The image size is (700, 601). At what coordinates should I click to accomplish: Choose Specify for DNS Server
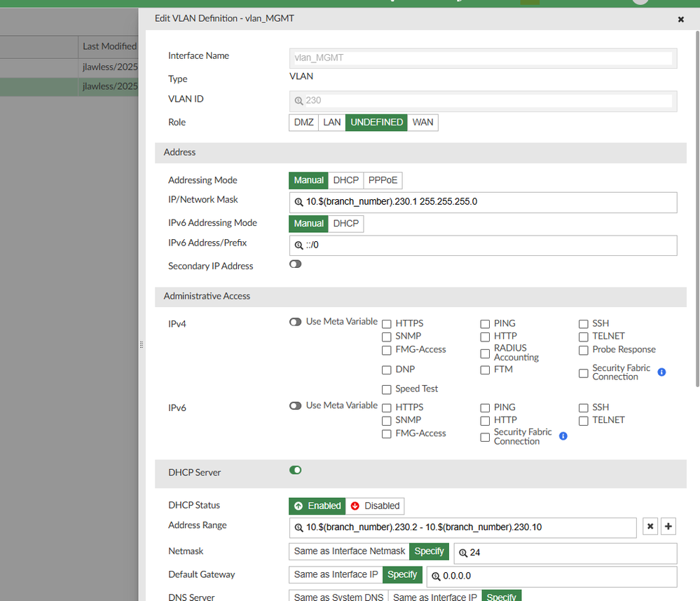coord(501,596)
